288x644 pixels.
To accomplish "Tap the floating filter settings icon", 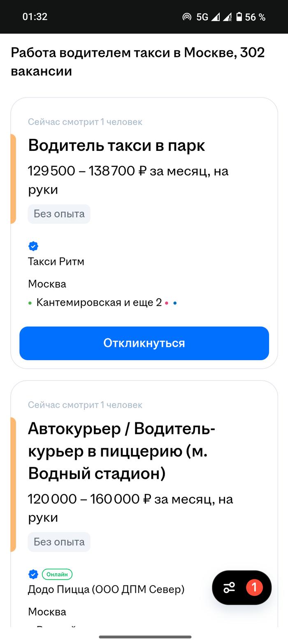I will tap(229, 587).
